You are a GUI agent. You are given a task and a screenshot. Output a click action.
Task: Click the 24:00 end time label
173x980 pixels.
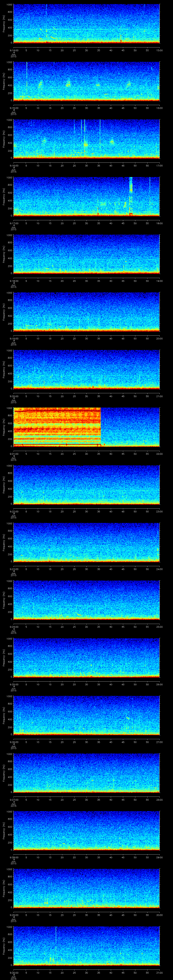point(159,569)
